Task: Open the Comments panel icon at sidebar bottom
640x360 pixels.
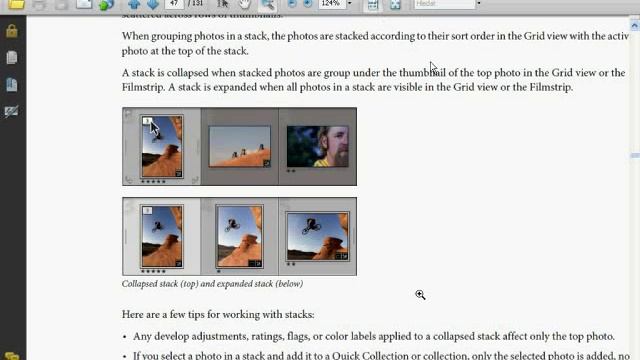Action: coord(11,356)
